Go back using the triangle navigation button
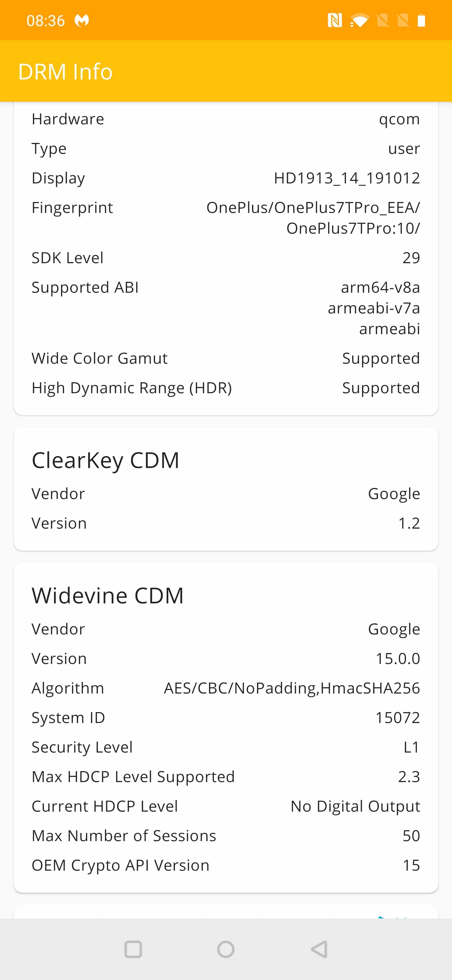Image resolution: width=452 pixels, height=980 pixels. [x=319, y=949]
